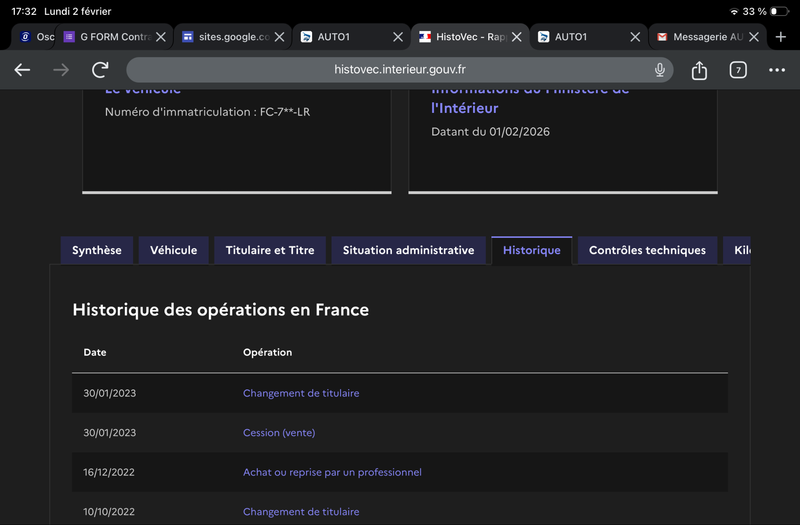Tap the histovec.interieur.gouv.fr address bar
This screenshot has width=800, height=525.
pos(400,70)
